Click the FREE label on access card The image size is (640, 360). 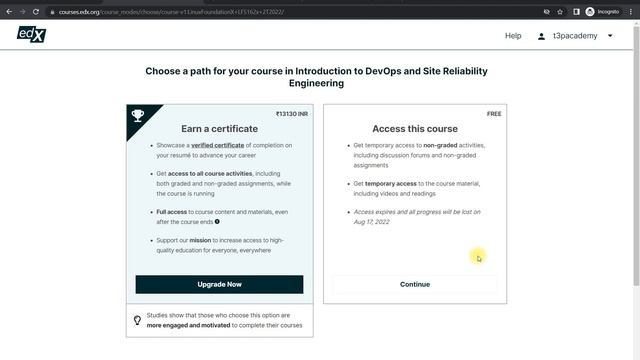click(x=494, y=114)
